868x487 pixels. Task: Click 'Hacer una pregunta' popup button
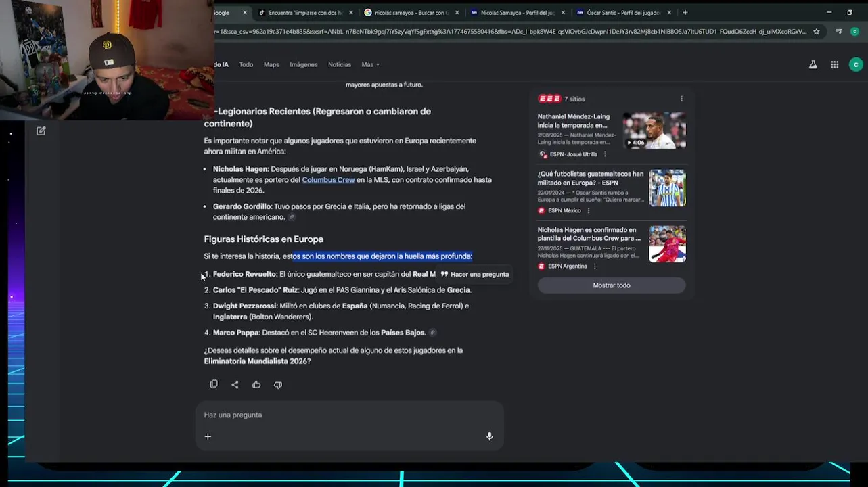tap(474, 274)
